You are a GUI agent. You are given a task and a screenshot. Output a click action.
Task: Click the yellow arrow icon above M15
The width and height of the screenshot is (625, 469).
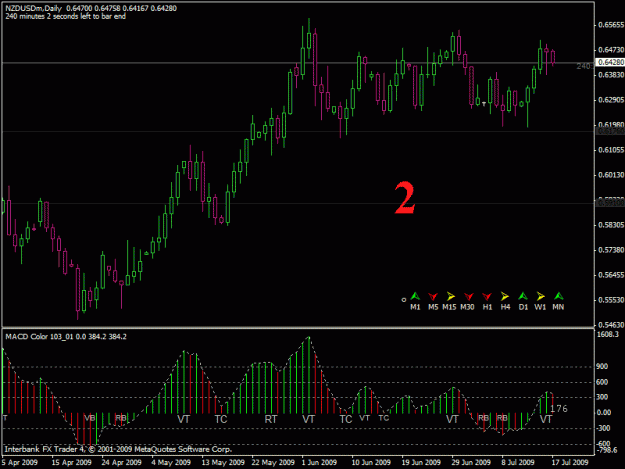450,296
